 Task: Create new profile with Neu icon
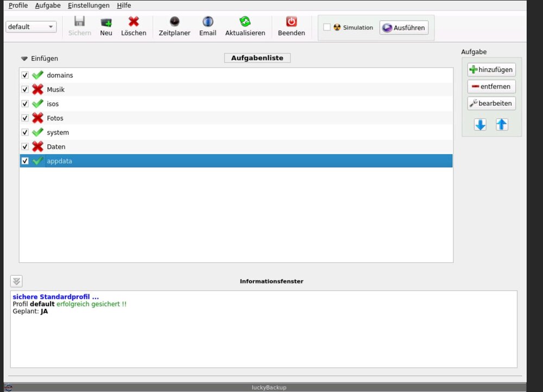tap(106, 22)
